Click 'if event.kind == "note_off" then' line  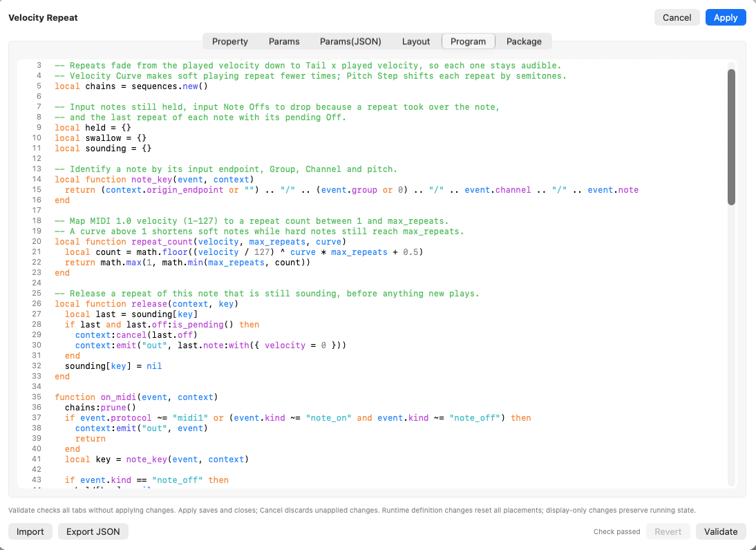click(x=147, y=480)
